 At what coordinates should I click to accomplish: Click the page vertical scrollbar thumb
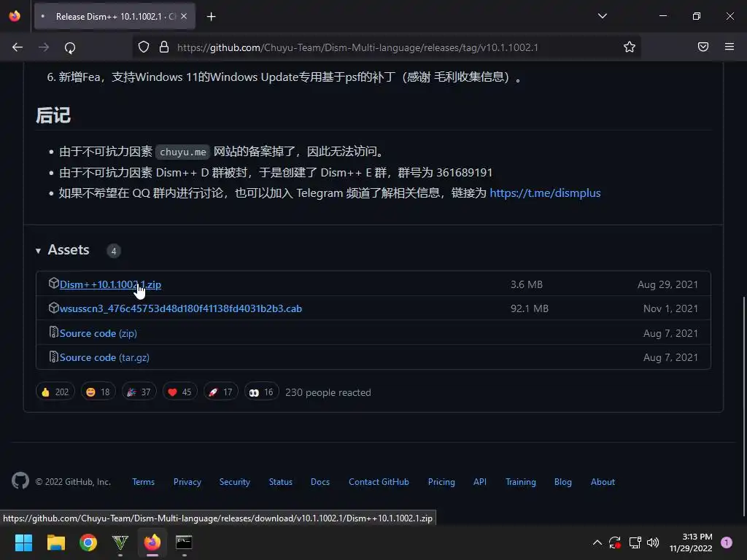pos(743,405)
